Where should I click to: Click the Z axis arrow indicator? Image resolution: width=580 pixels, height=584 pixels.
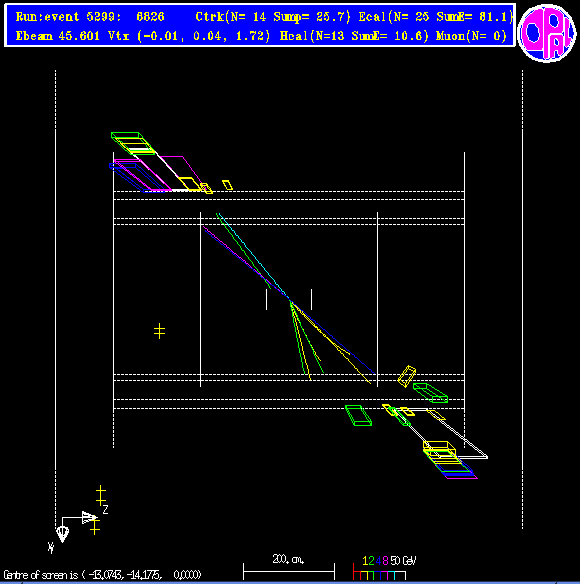click(89, 517)
